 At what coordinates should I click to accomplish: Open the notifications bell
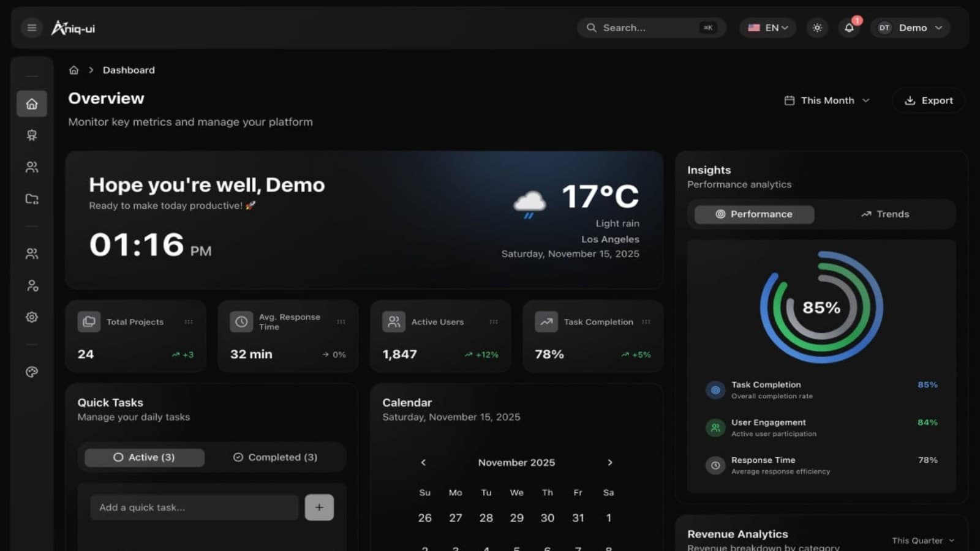tap(849, 28)
